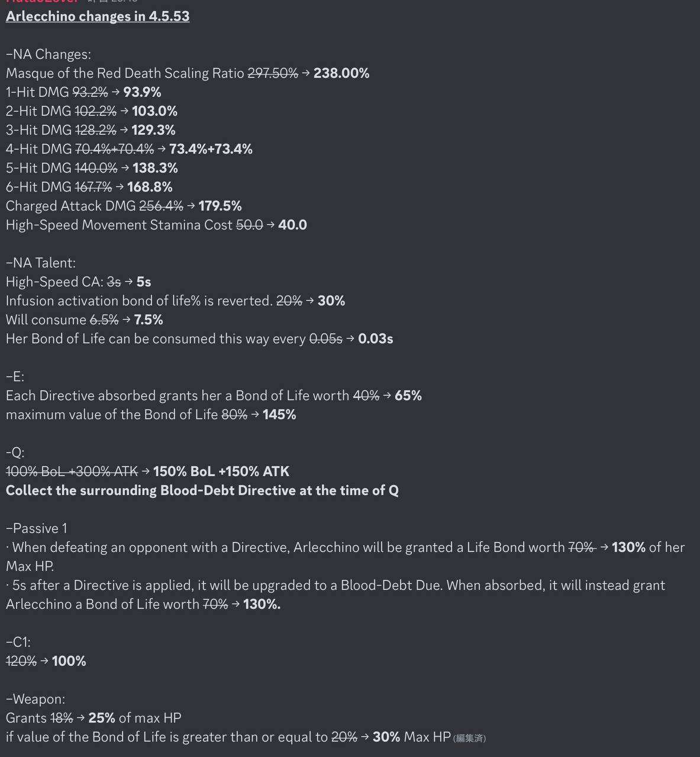The width and height of the screenshot is (700, 757).
Task: Click the "–Weapon:" section header
Action: pyautogui.click(x=36, y=699)
